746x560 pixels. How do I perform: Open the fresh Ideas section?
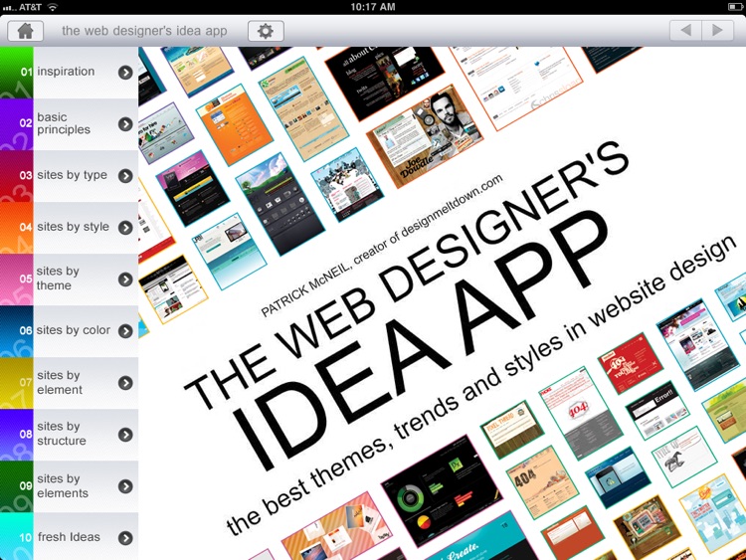click(x=69, y=536)
